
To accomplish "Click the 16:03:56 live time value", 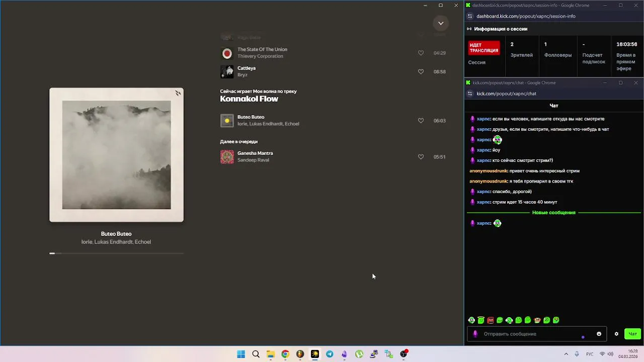I will (x=627, y=44).
